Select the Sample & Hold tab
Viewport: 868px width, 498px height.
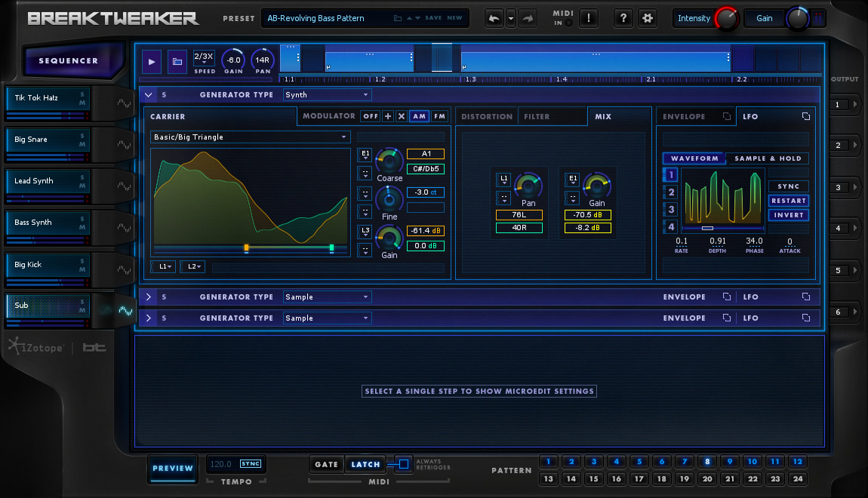click(x=768, y=158)
